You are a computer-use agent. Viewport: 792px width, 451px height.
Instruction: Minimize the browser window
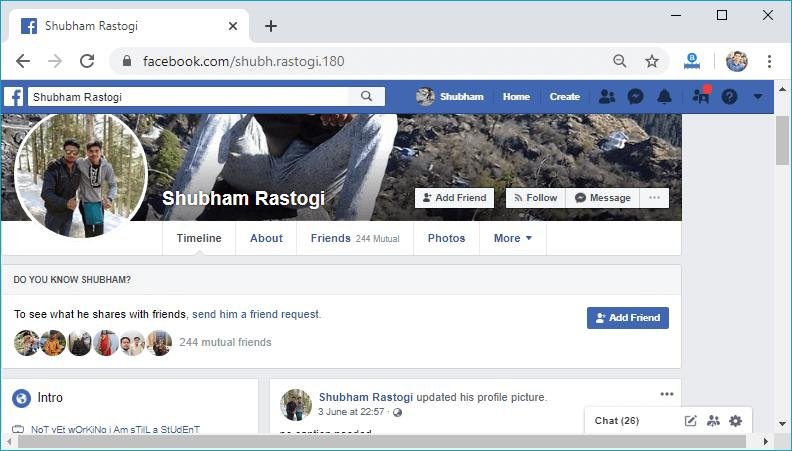(x=676, y=15)
